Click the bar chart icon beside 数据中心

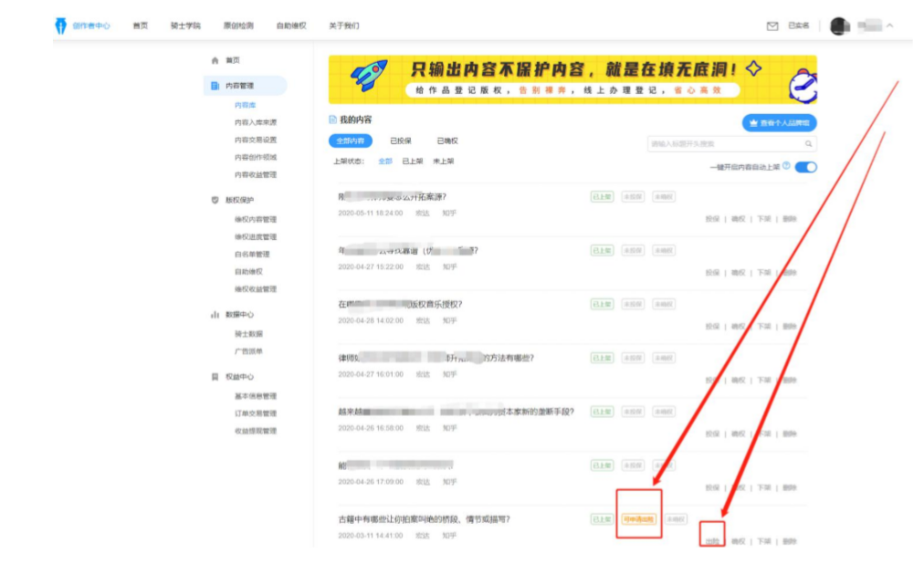215,315
